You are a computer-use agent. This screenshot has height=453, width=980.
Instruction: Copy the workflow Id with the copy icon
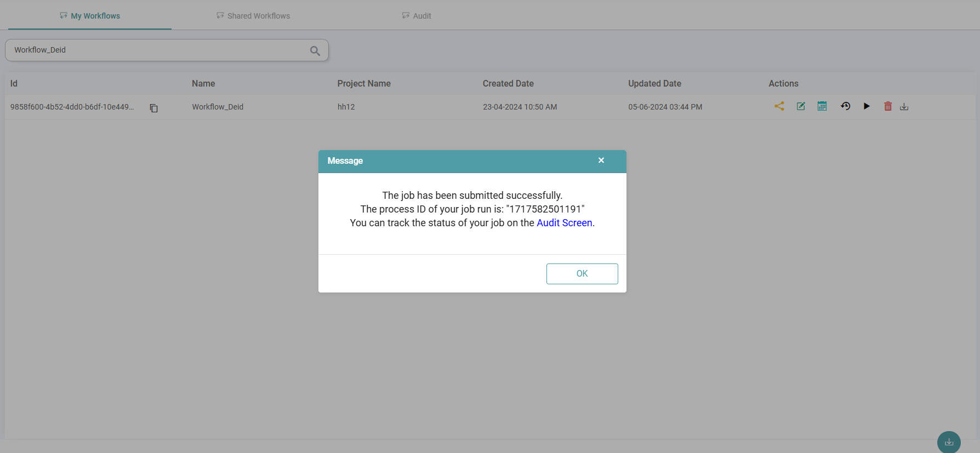pyautogui.click(x=154, y=108)
